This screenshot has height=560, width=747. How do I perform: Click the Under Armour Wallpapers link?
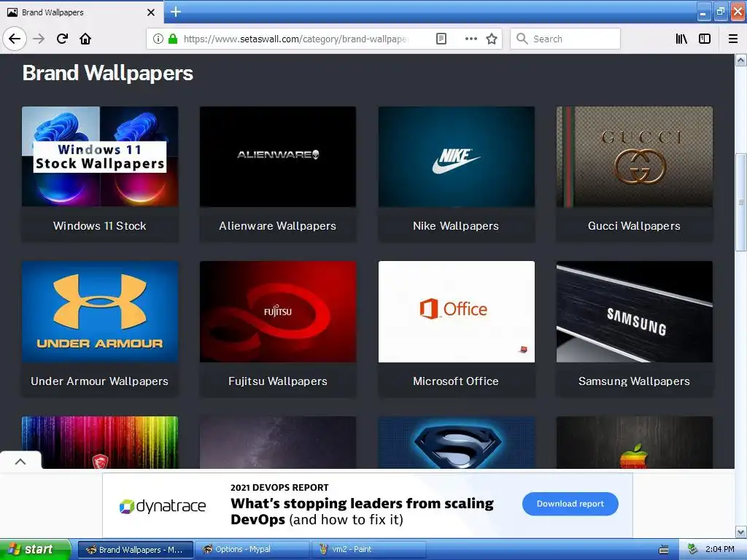pyautogui.click(x=99, y=381)
